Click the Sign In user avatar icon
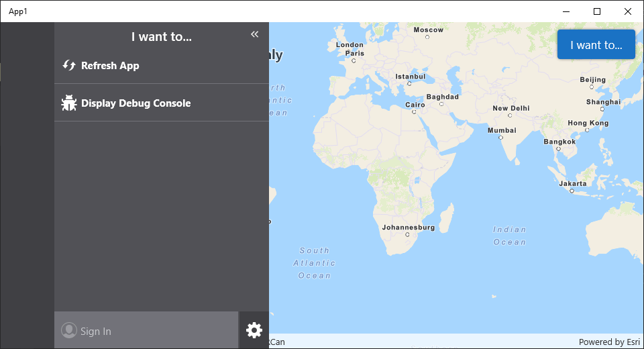 (68, 330)
